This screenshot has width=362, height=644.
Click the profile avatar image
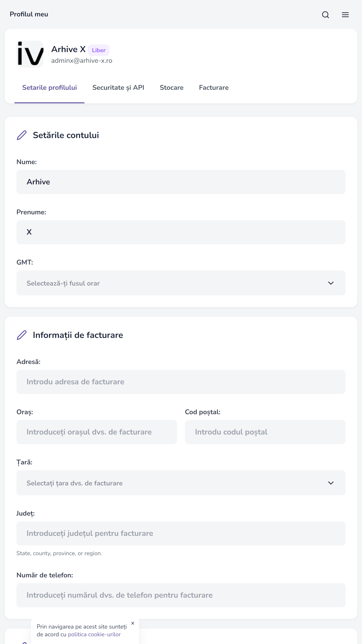[x=30, y=54]
